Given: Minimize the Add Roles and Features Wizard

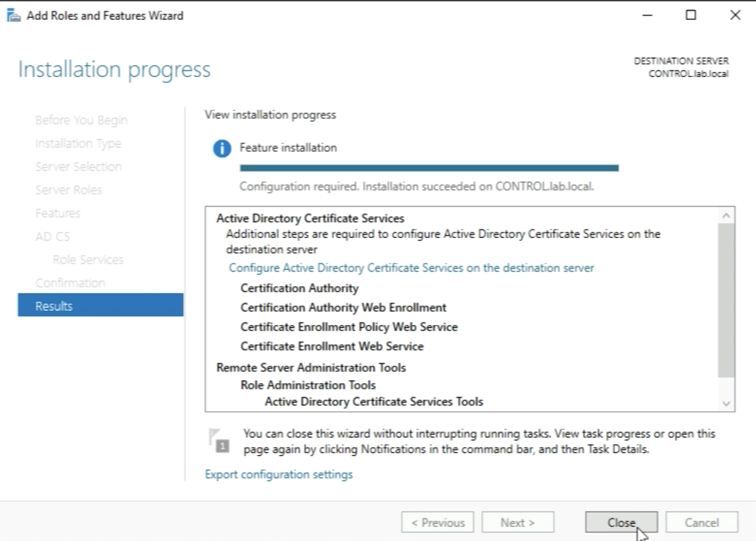Looking at the screenshot, I should (647, 15).
